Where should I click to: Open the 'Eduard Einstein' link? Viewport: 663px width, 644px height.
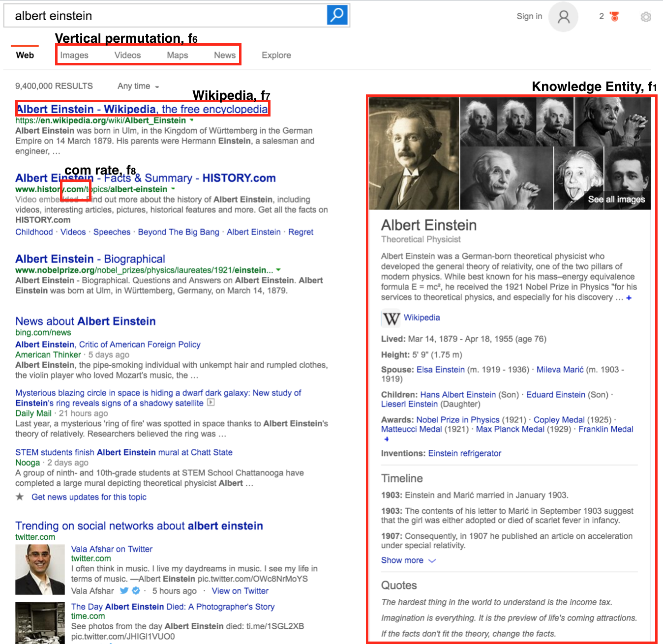(x=556, y=395)
